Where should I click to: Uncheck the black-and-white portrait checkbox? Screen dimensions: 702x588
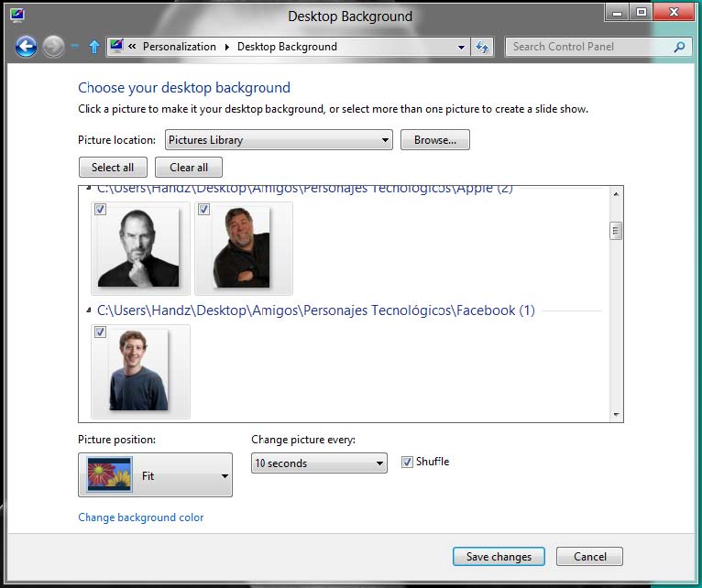101,210
